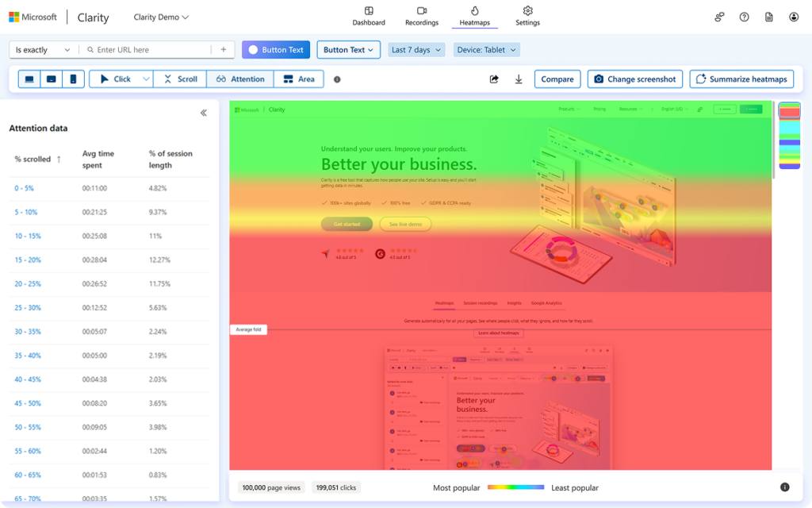Click the heatmap color scale thumbnail
The height and width of the screenshot is (508, 812).
pos(789,136)
